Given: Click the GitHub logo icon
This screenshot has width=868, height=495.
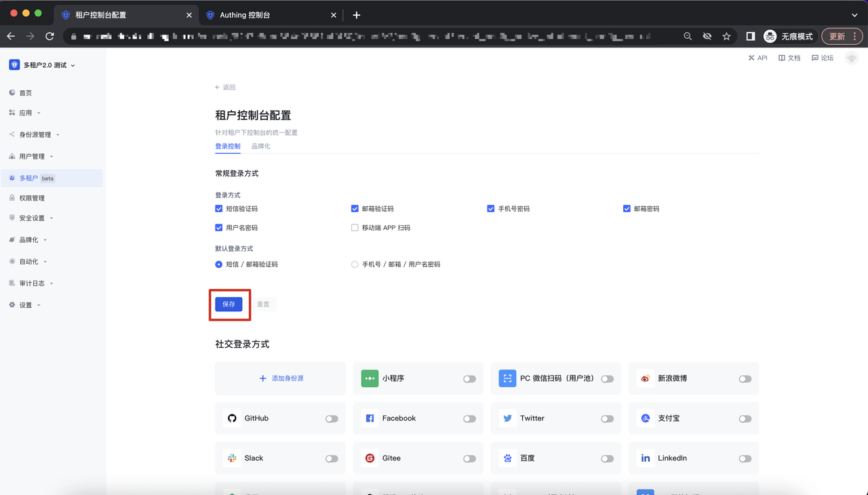Looking at the screenshot, I should 232,418.
